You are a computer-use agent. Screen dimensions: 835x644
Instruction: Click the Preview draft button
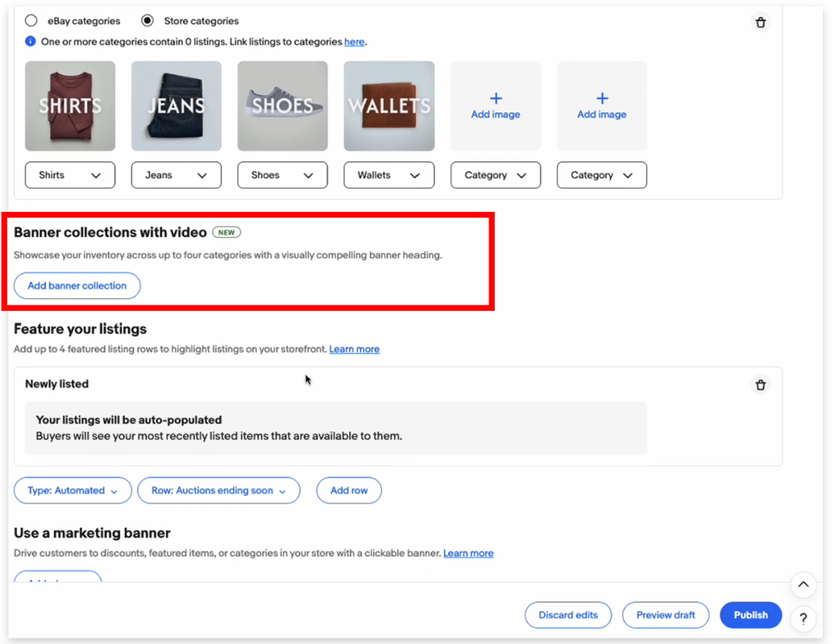tap(666, 615)
